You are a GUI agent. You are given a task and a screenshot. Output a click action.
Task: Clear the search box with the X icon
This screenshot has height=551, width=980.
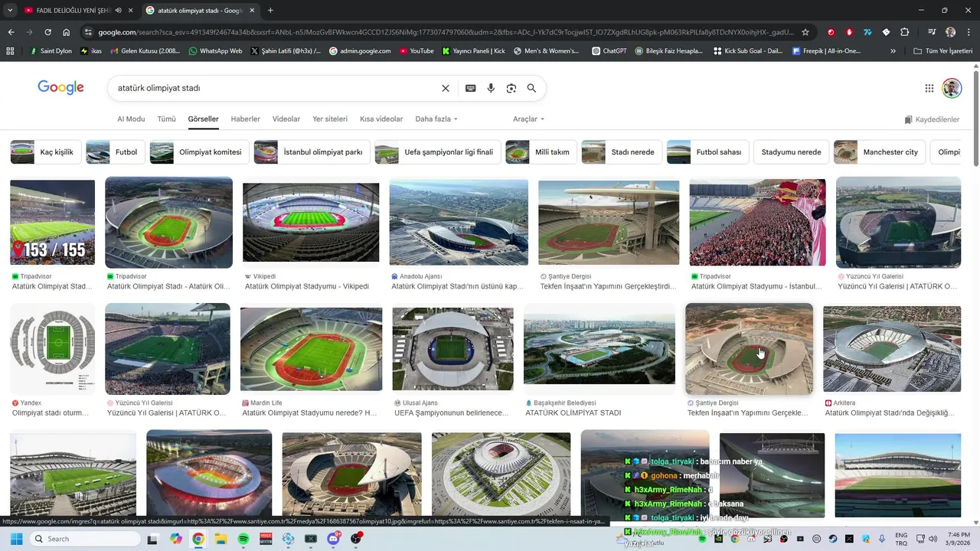(x=446, y=88)
